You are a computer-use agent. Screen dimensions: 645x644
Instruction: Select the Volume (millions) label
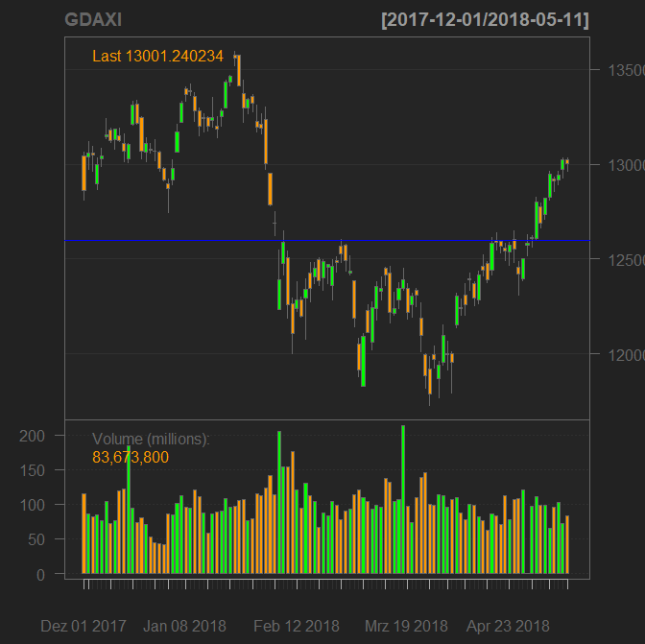[151, 439]
